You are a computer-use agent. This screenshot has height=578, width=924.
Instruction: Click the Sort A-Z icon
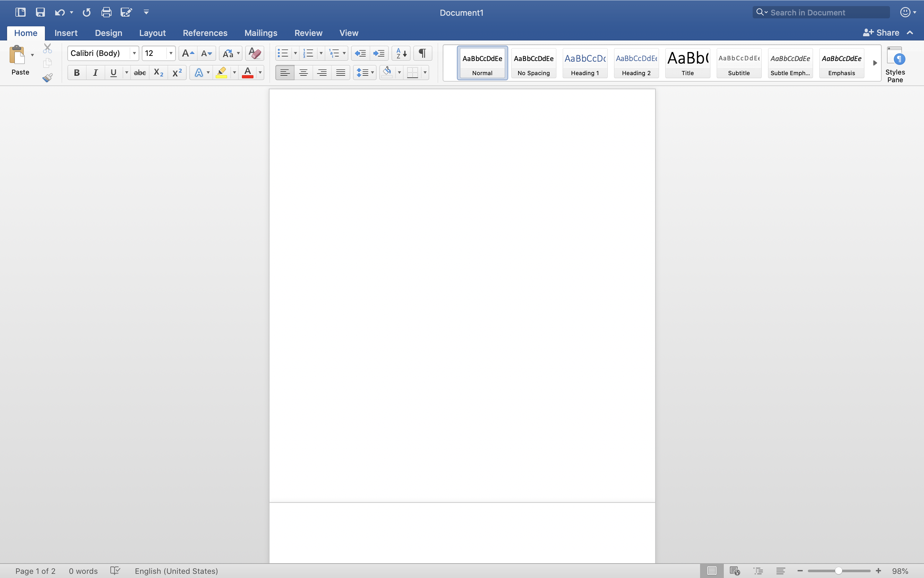401,53
